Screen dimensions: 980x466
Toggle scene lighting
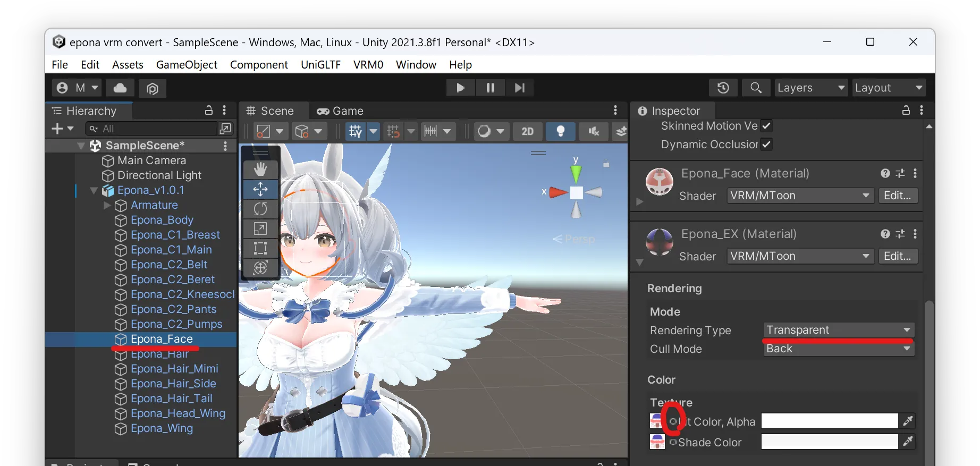560,131
